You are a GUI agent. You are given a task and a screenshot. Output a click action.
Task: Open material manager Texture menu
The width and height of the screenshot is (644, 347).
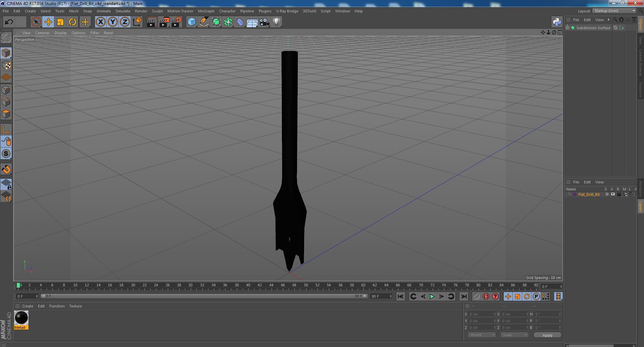pos(76,306)
